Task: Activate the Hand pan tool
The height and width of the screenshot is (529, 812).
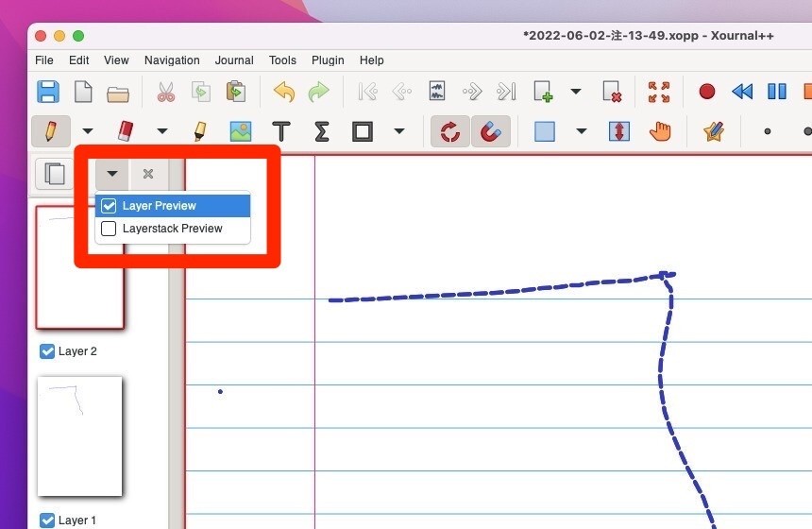Action: click(x=659, y=131)
